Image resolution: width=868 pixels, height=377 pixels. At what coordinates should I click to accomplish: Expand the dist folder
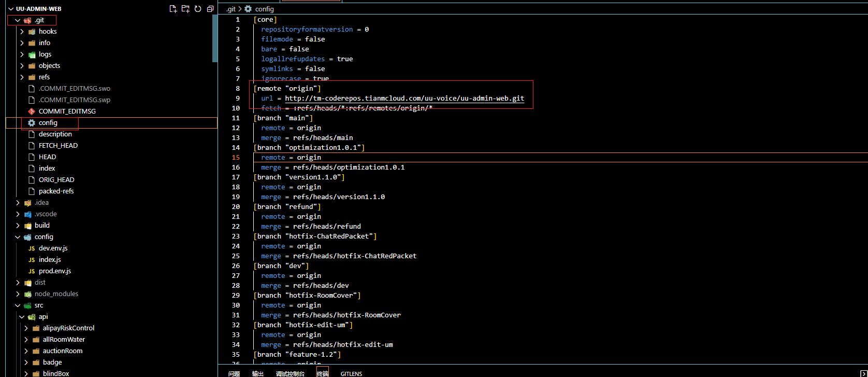tap(18, 283)
